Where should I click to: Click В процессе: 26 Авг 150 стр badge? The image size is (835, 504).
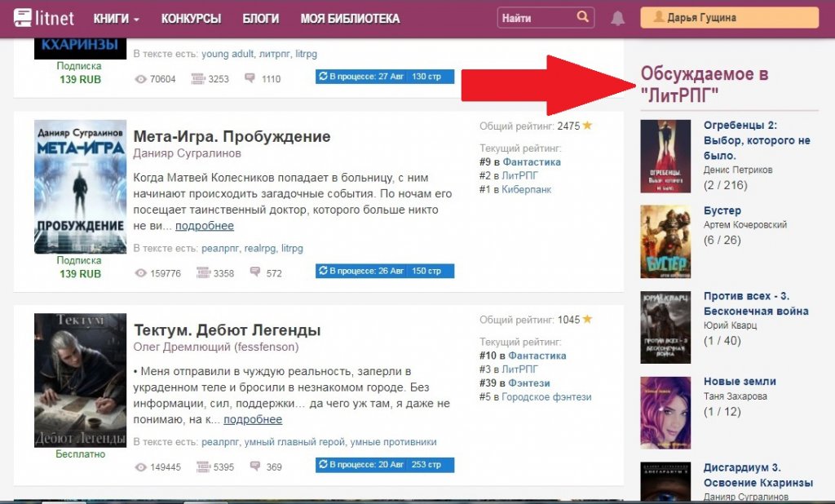pos(385,271)
